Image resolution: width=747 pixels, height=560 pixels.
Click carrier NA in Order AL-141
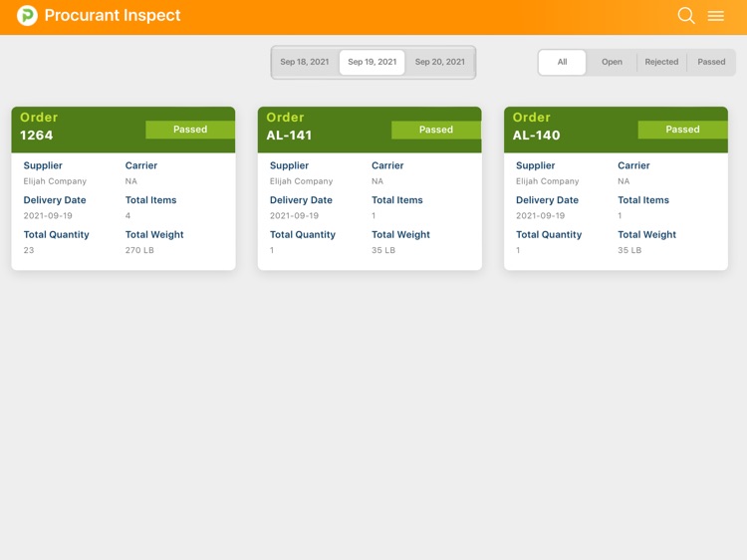click(x=377, y=181)
